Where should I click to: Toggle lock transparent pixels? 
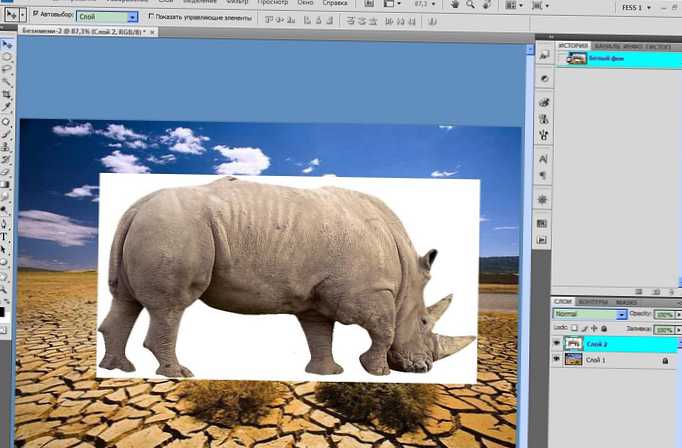574,328
